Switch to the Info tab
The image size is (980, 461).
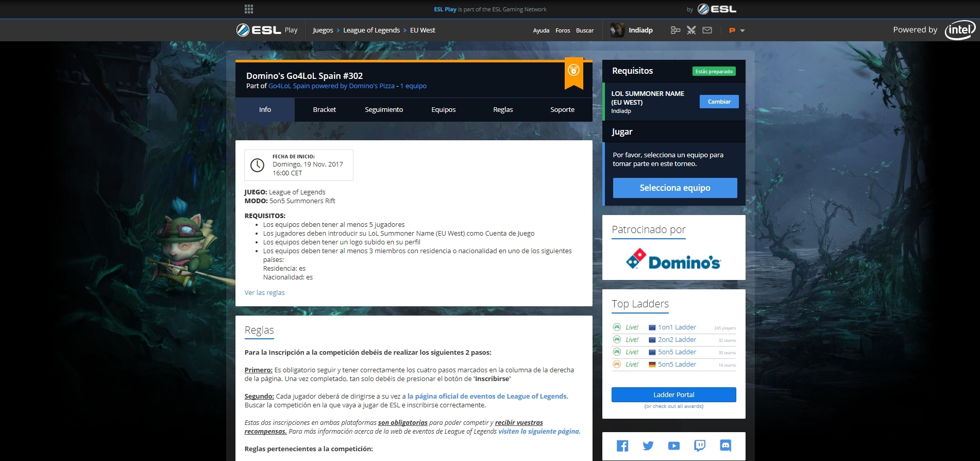[x=265, y=109]
